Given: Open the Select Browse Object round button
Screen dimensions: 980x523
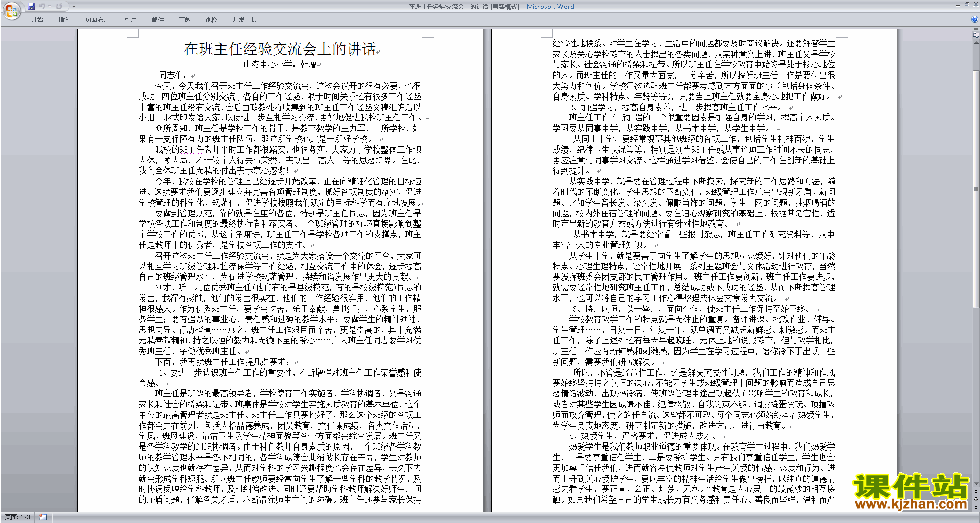Looking at the screenshot, I should coord(976,499).
